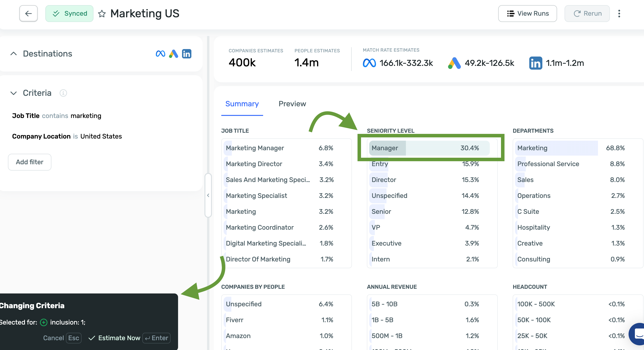Star the Marketing US audience
Screen dimensions: 644x350
[102, 14]
